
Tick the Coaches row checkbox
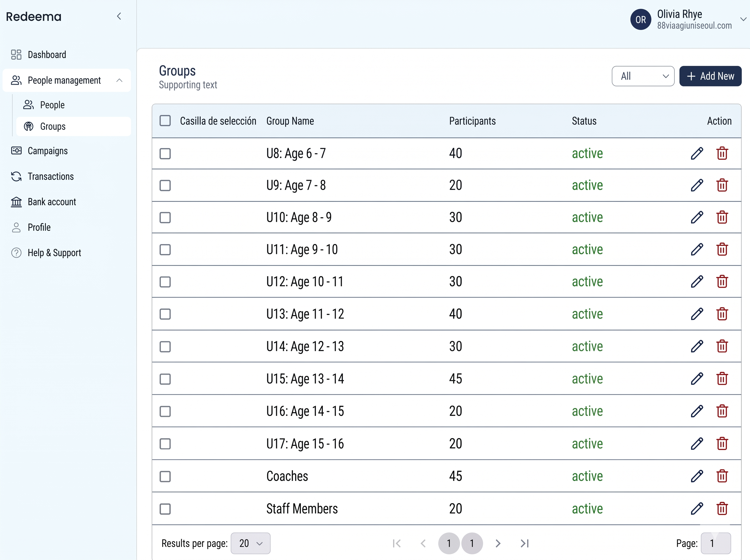point(165,476)
